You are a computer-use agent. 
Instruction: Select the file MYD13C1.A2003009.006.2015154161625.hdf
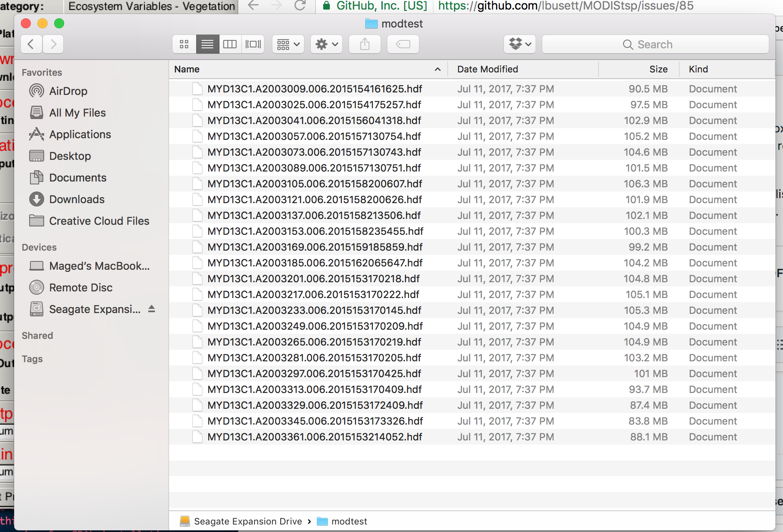click(x=315, y=89)
